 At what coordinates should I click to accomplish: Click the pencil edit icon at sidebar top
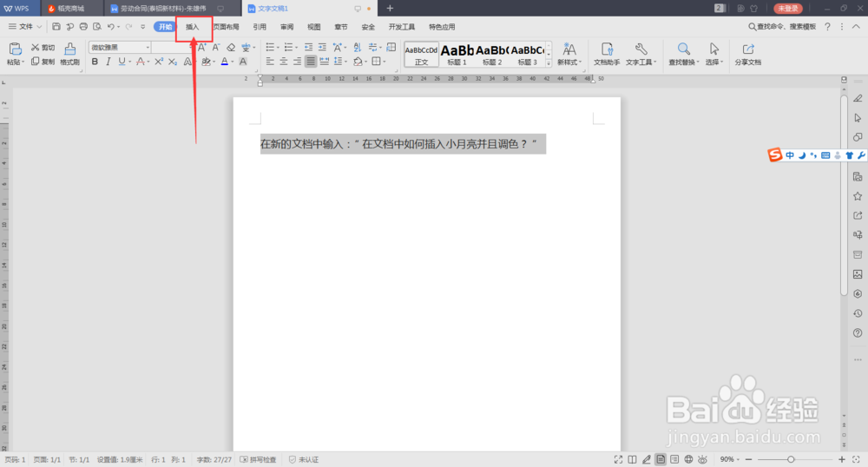point(858,98)
